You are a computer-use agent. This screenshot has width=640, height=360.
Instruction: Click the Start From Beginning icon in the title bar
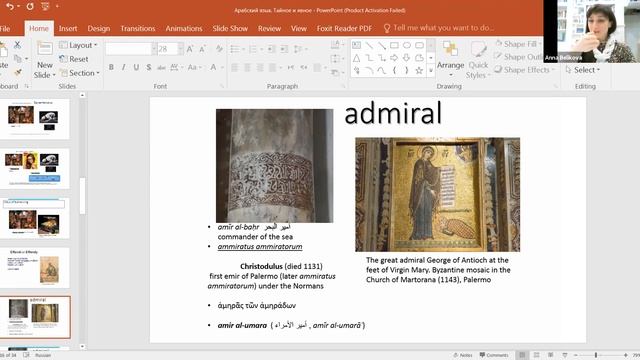point(45,6)
